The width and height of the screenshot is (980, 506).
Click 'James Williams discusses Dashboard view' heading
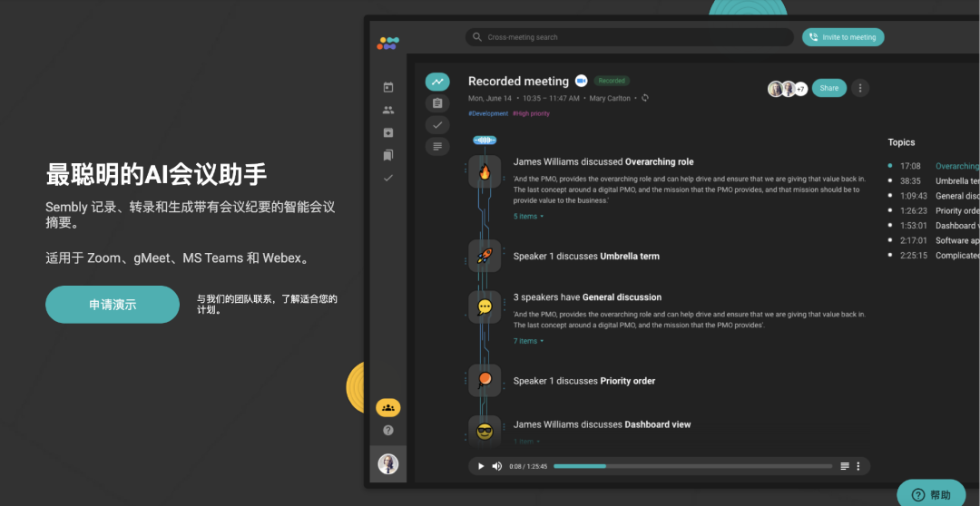(602, 424)
